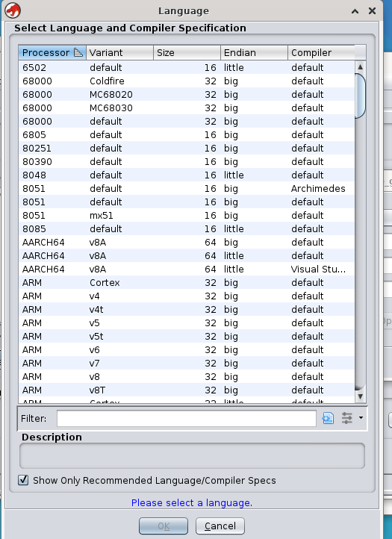Roll up the Language dialog window
Viewport: 392px width, 539px height.
355,11
